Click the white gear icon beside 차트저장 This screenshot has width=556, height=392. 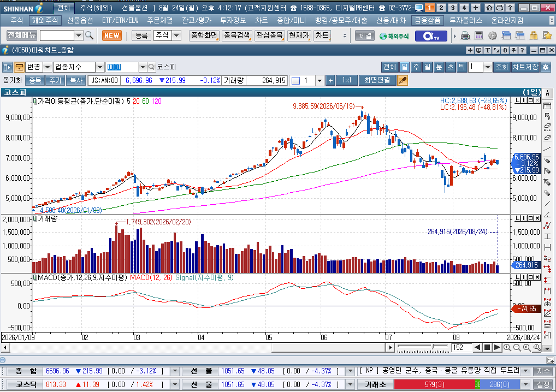pos(546,67)
